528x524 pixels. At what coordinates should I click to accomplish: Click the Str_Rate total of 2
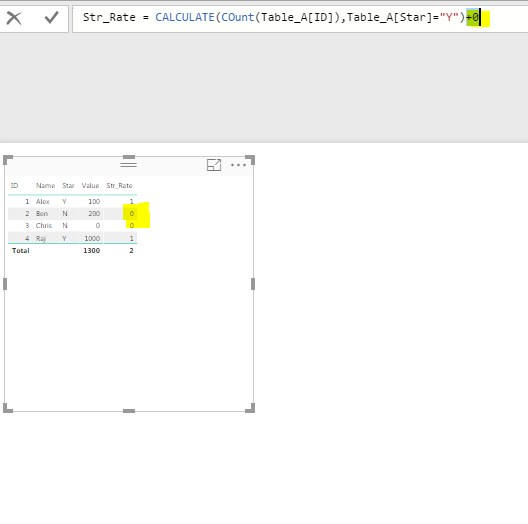click(131, 251)
